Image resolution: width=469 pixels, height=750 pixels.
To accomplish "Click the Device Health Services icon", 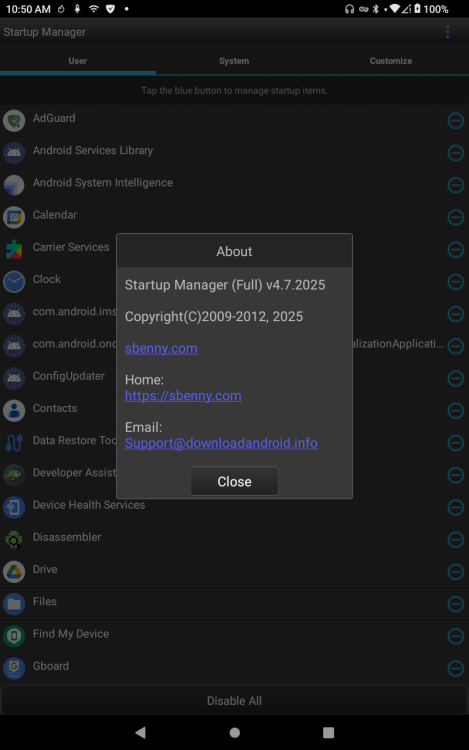I will (14, 507).
